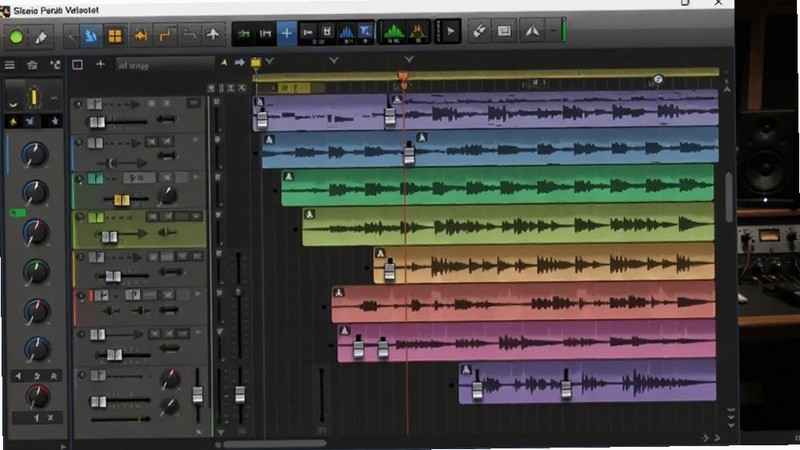Click the orange grid icon in toolbar
The height and width of the screenshot is (450, 800).
click(x=115, y=36)
